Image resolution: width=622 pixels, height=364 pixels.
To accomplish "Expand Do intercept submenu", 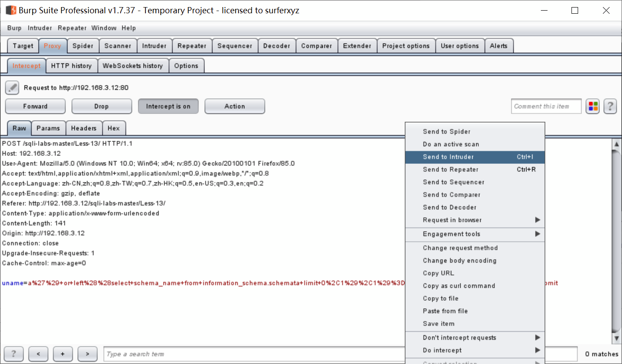I will [475, 350].
